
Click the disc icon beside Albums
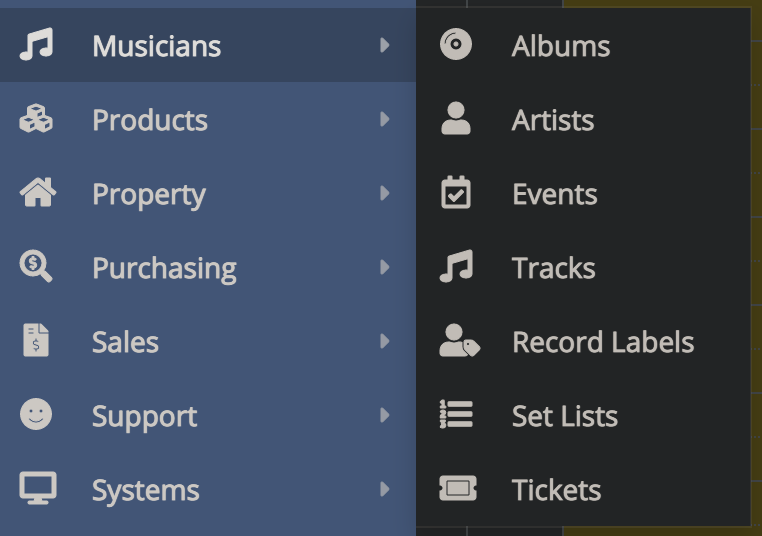click(456, 45)
